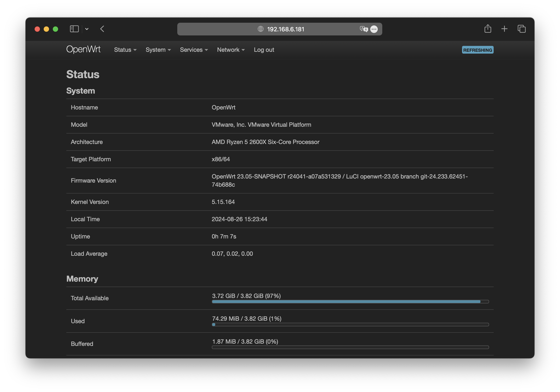Screen dimensions: 560x392
Task: Open the Services menu
Action: click(x=194, y=50)
